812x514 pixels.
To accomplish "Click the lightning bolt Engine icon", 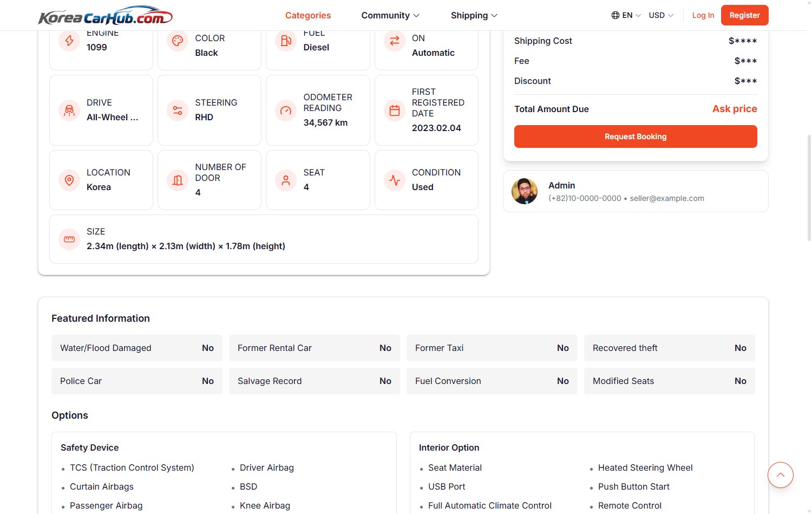I will click(x=69, y=41).
